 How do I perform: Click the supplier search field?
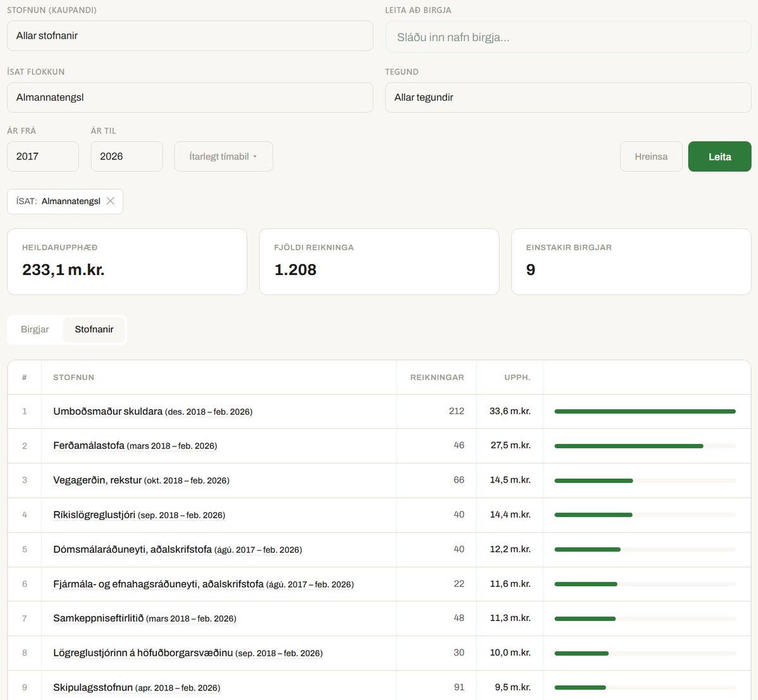568,37
